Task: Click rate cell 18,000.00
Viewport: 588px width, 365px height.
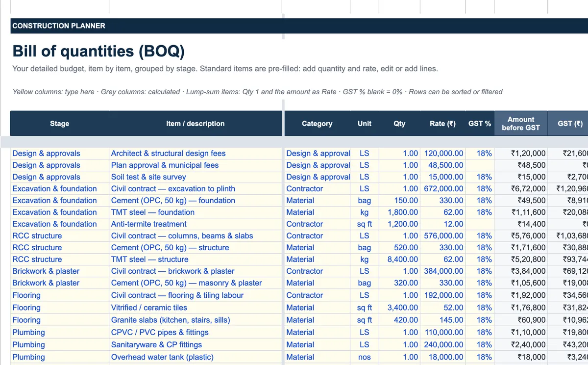Action: pyautogui.click(x=442, y=357)
